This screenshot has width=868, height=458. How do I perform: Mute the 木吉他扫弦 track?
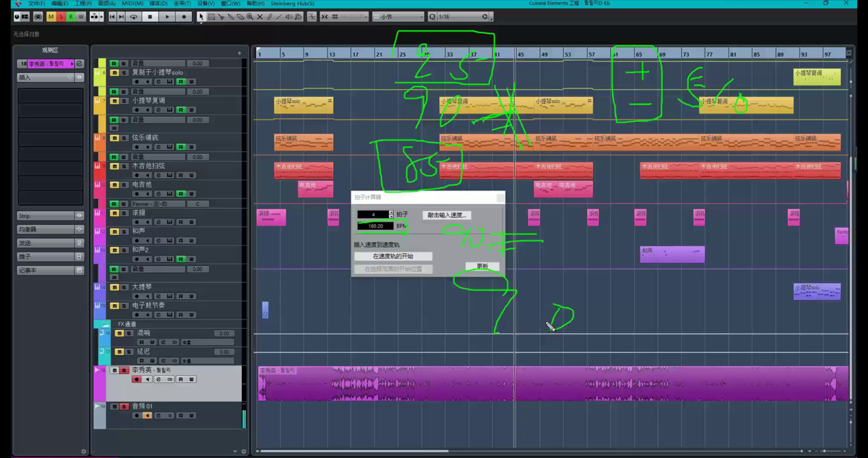click(115, 166)
